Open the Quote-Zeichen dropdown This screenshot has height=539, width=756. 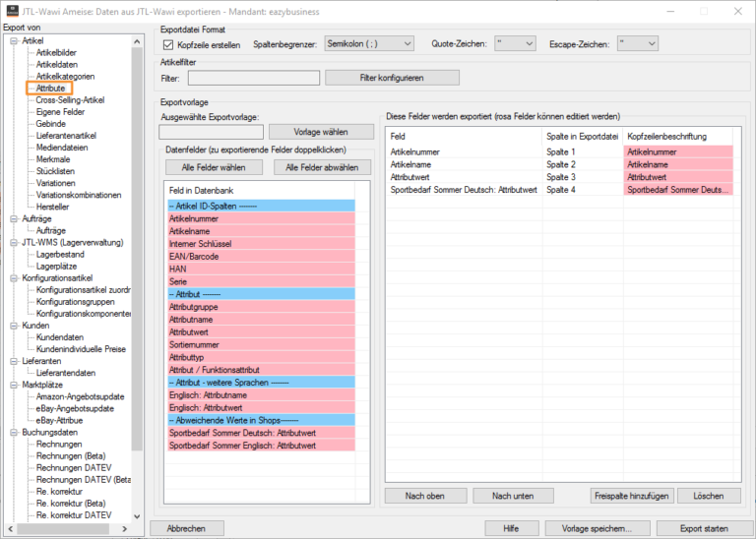tap(516, 44)
